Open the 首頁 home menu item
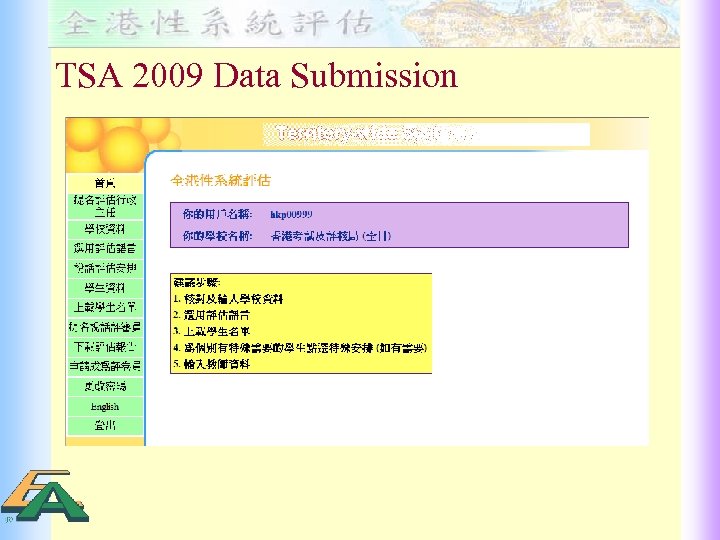Viewport: 720px width, 540px height. tap(105, 183)
